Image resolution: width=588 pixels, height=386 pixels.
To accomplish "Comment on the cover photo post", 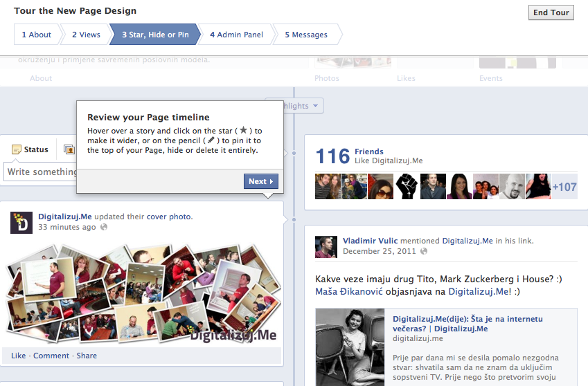I will point(51,356).
